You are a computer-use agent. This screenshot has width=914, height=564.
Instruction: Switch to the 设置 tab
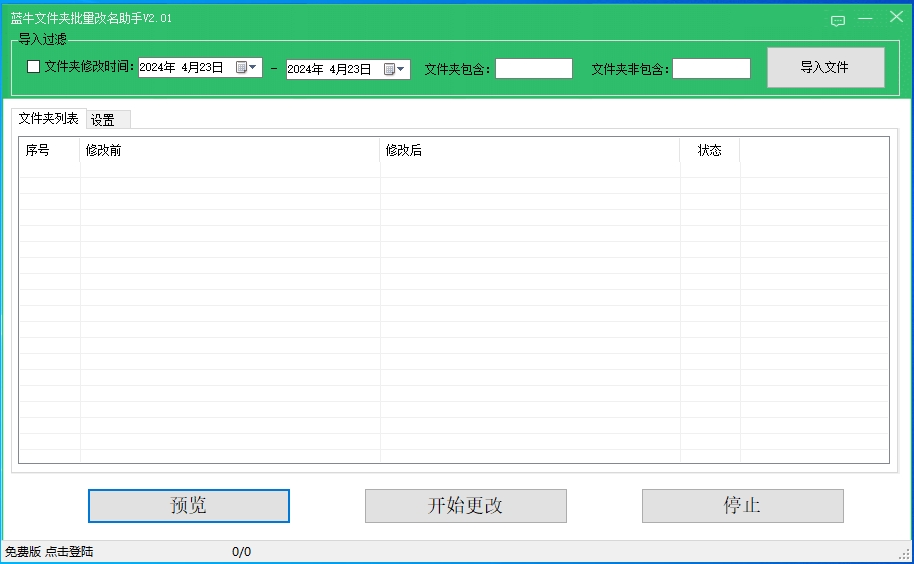108,120
